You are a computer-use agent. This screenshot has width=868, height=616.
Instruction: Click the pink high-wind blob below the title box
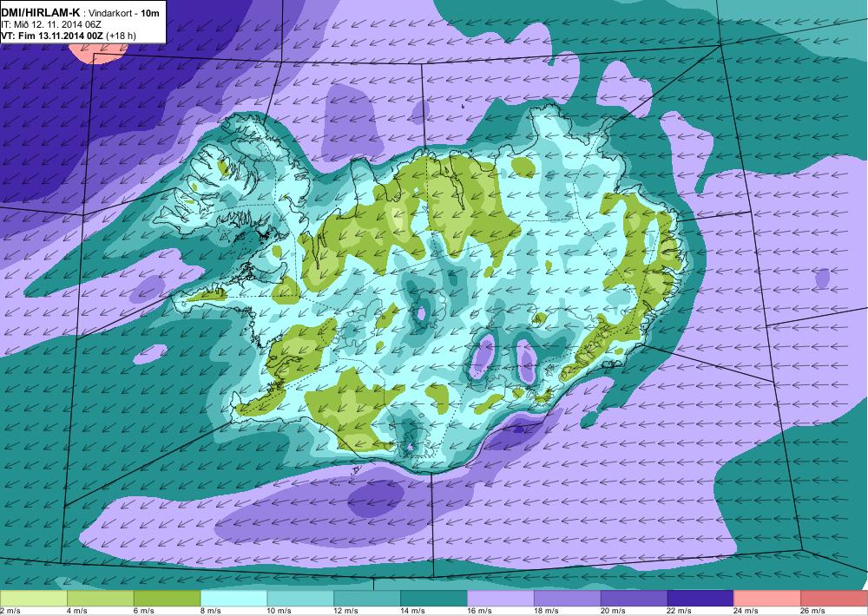pyautogui.click(x=98, y=53)
